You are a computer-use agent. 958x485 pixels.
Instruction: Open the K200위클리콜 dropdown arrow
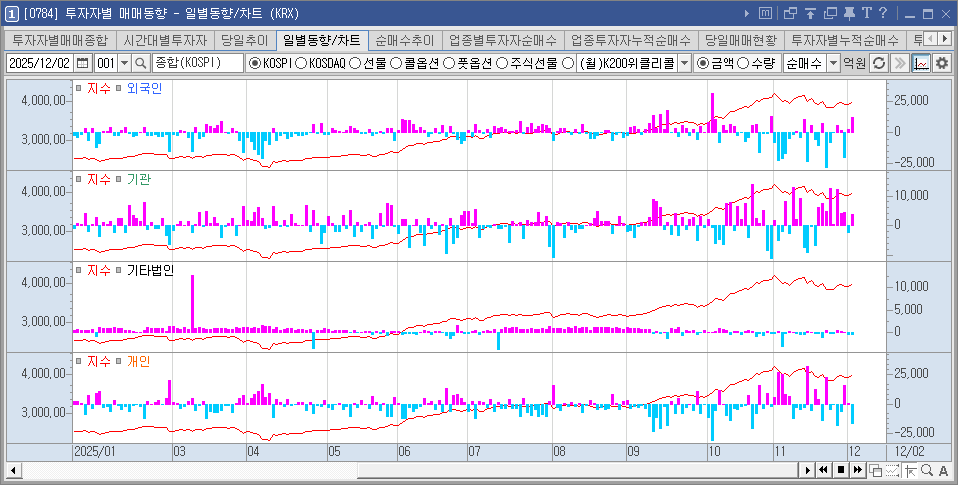[x=684, y=63]
